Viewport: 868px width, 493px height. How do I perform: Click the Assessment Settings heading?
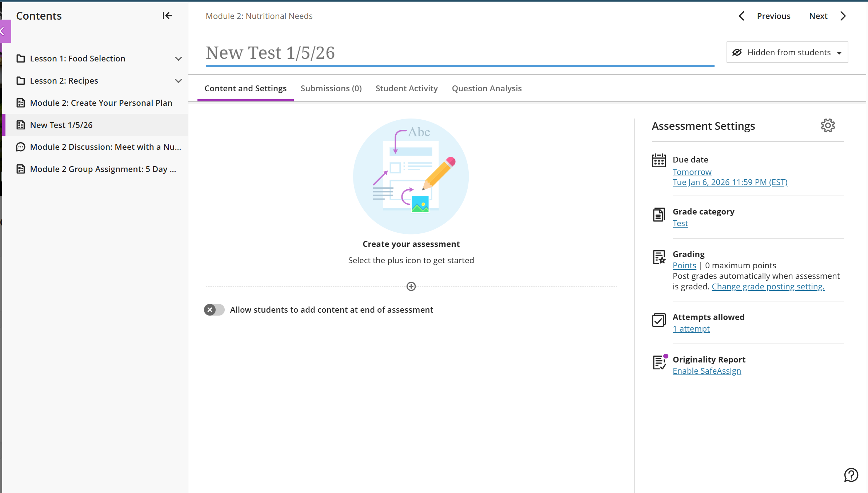click(x=703, y=126)
